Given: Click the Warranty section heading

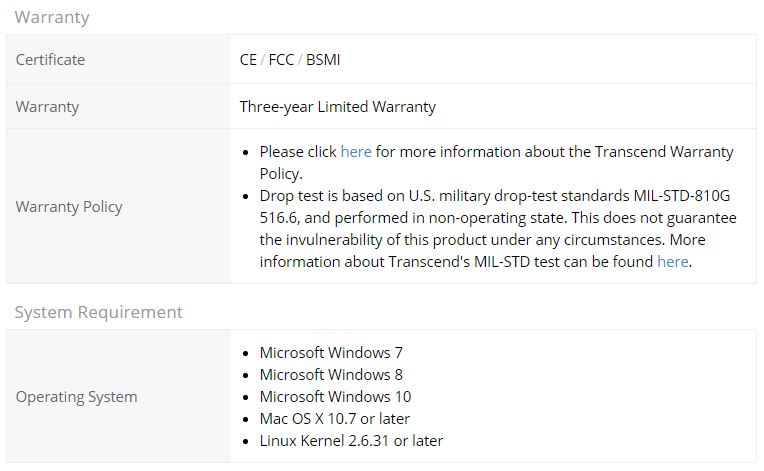Looking at the screenshot, I should click(x=52, y=17).
